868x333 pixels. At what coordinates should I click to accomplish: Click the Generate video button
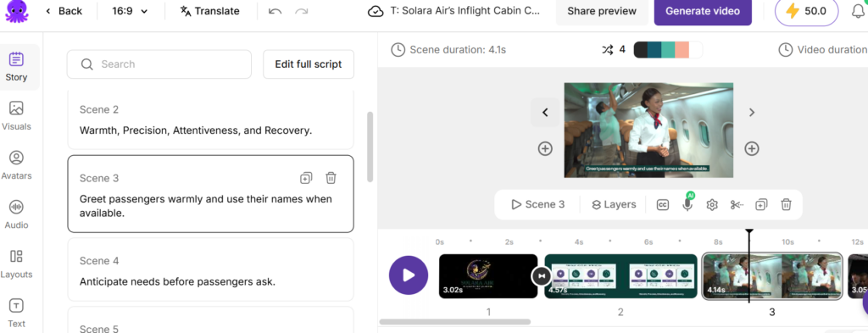703,11
